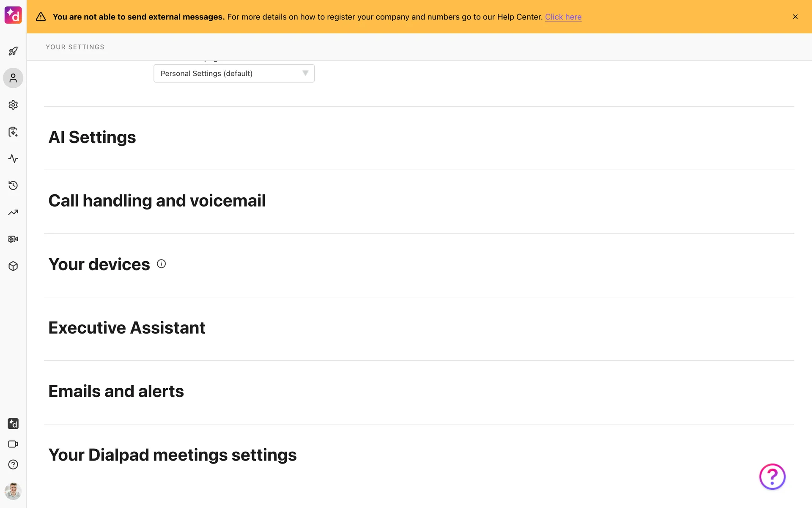Click the Dialpad app icon near the bottom of the sidebar
812x508 pixels.
tap(13, 424)
